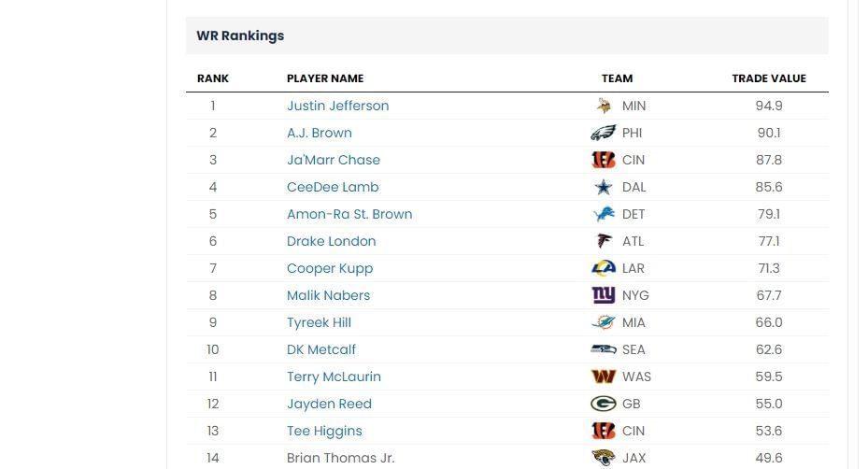
Task: Click the Washington Commanders W logo
Action: click(x=604, y=377)
